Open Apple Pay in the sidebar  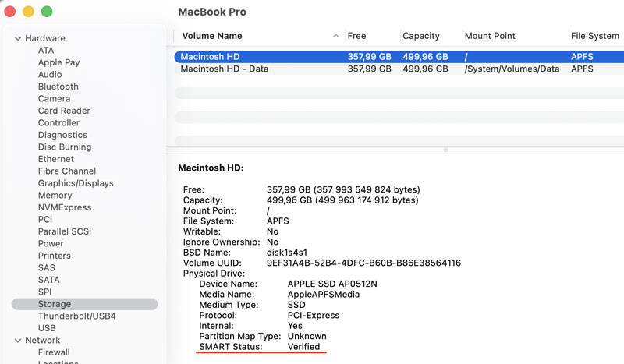(x=59, y=62)
